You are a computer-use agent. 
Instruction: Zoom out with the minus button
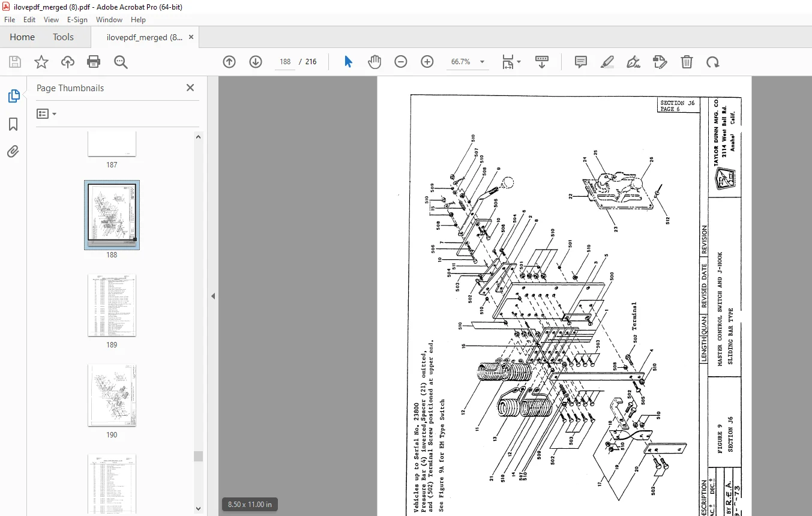[x=401, y=62]
